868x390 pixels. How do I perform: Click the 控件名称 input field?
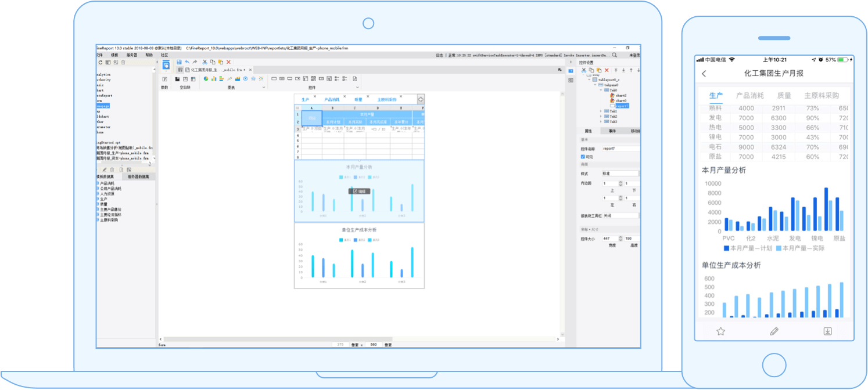pos(620,149)
